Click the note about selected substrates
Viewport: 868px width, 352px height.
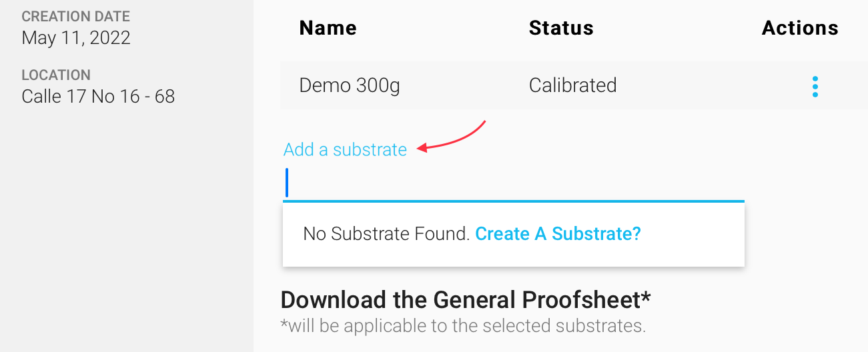point(463,326)
